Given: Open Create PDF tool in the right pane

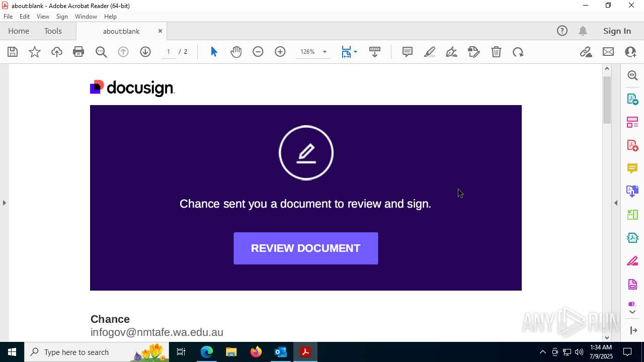Looking at the screenshot, I should (x=632, y=145).
